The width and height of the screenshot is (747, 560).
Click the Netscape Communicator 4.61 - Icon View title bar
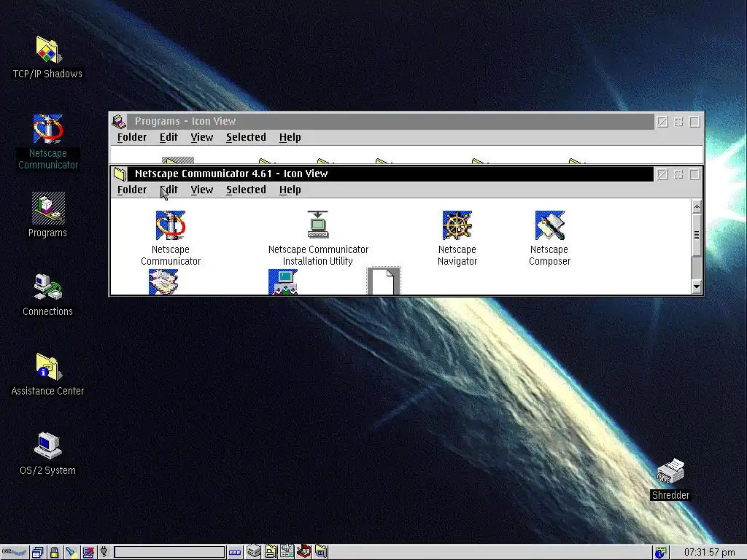click(391, 174)
